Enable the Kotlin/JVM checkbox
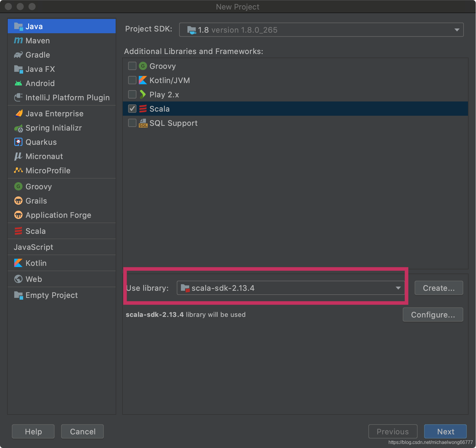The height and width of the screenshot is (448, 476). pos(132,80)
